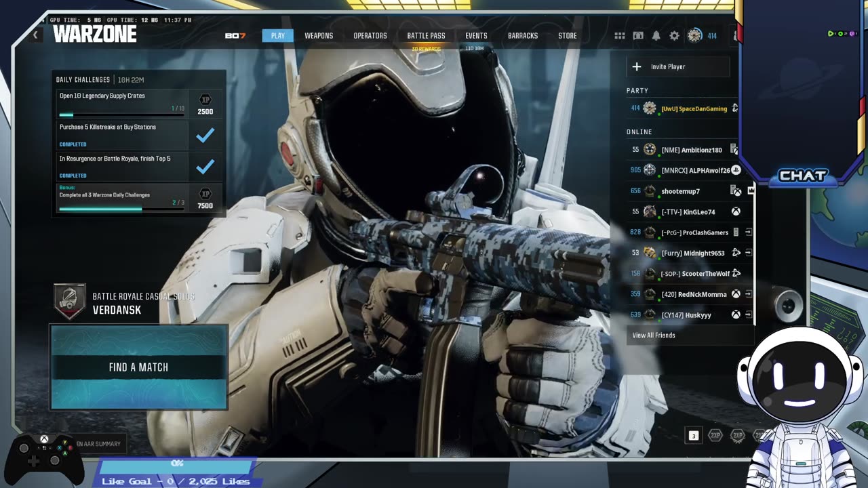Click Top 5 challenge completed checkmark
This screenshot has width=868, height=488.
(205, 166)
